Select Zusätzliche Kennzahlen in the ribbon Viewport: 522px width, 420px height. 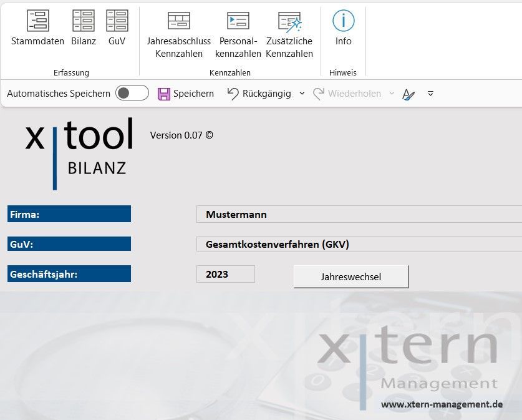coord(289,35)
